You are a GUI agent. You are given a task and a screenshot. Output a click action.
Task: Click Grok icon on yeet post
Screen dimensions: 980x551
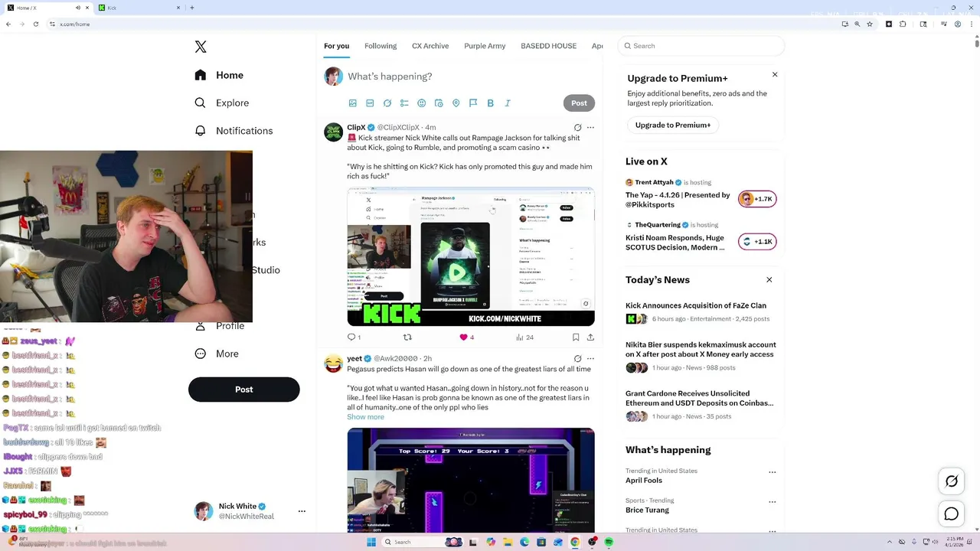pyautogui.click(x=577, y=358)
